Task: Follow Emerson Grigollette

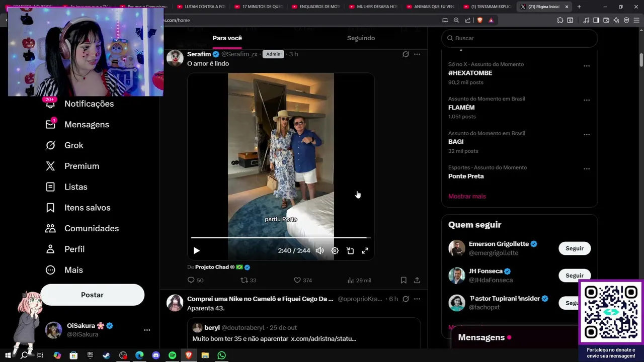Action: [574, 248]
